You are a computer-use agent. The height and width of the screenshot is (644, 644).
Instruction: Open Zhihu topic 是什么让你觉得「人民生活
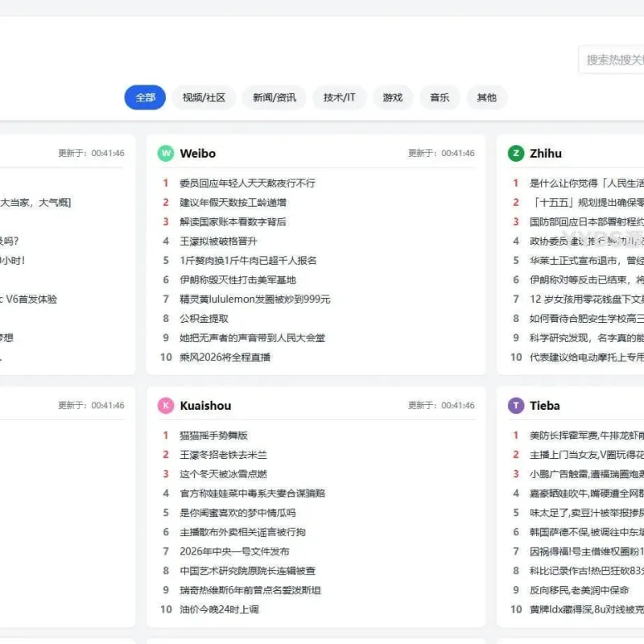point(587,184)
